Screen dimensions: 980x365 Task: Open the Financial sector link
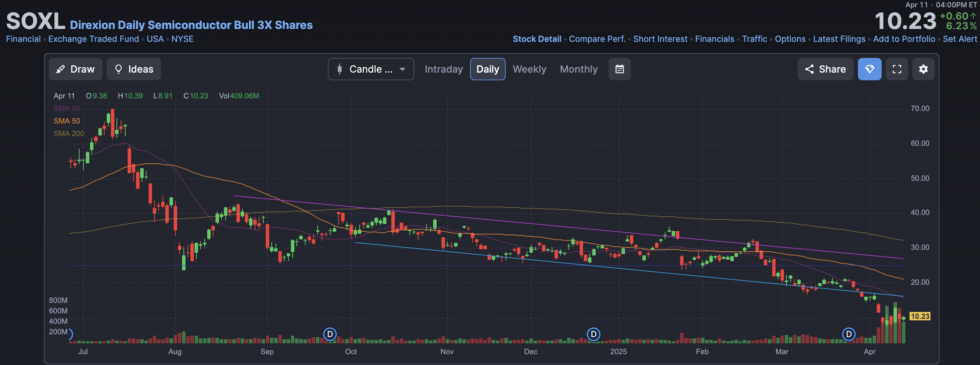[23, 39]
